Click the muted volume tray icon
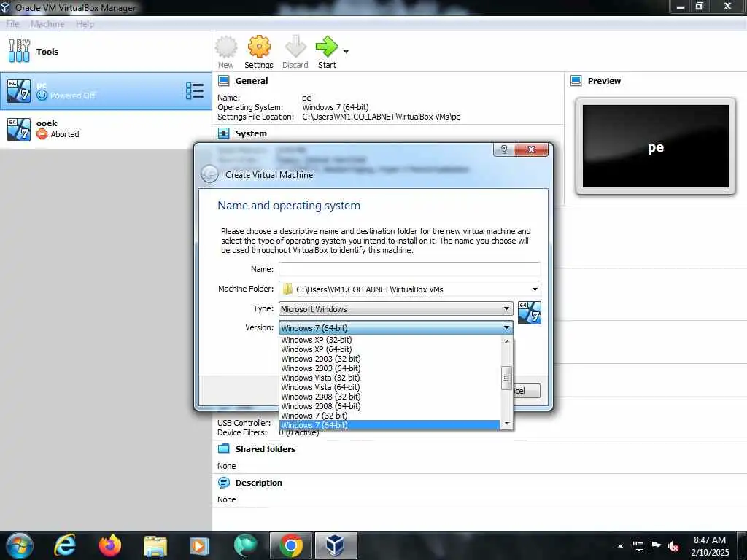This screenshot has width=747, height=560. point(673,546)
